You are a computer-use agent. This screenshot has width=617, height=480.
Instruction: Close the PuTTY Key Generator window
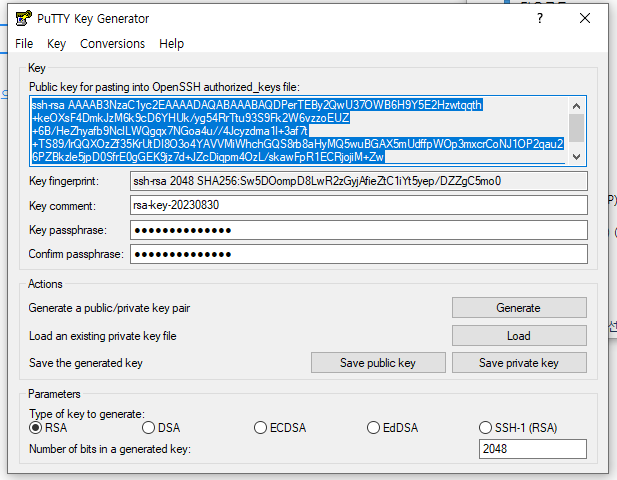pos(585,18)
